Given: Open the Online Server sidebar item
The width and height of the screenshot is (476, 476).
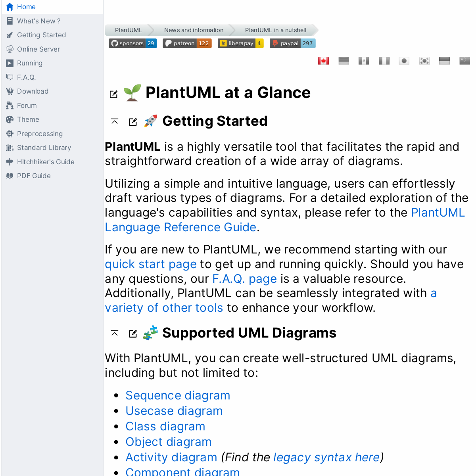Looking at the screenshot, I should point(38,49).
